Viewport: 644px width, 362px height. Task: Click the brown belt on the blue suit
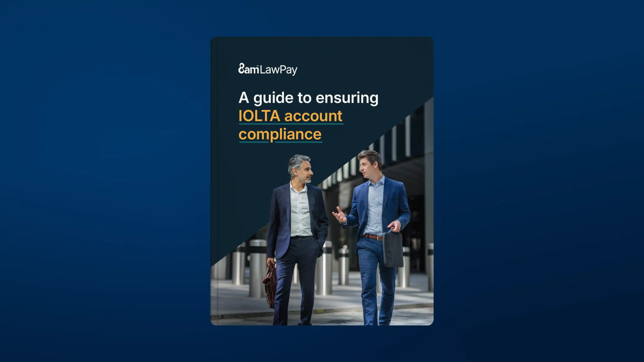pos(373,237)
